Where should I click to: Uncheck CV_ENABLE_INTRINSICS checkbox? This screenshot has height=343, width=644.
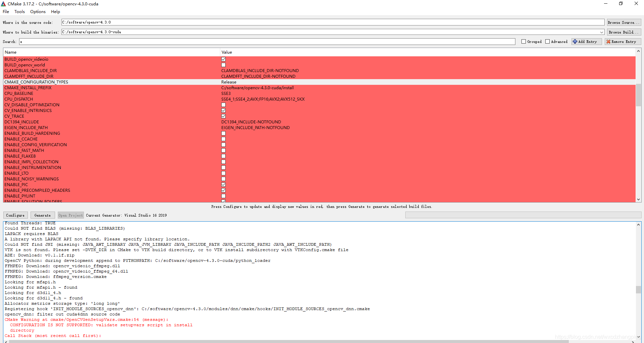pyautogui.click(x=223, y=111)
